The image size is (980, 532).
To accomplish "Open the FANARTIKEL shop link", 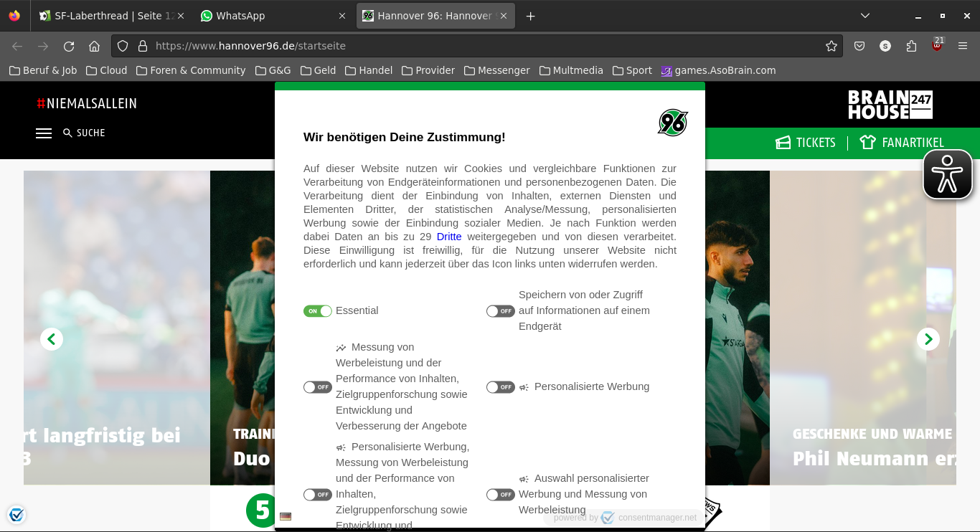I will click(x=902, y=143).
